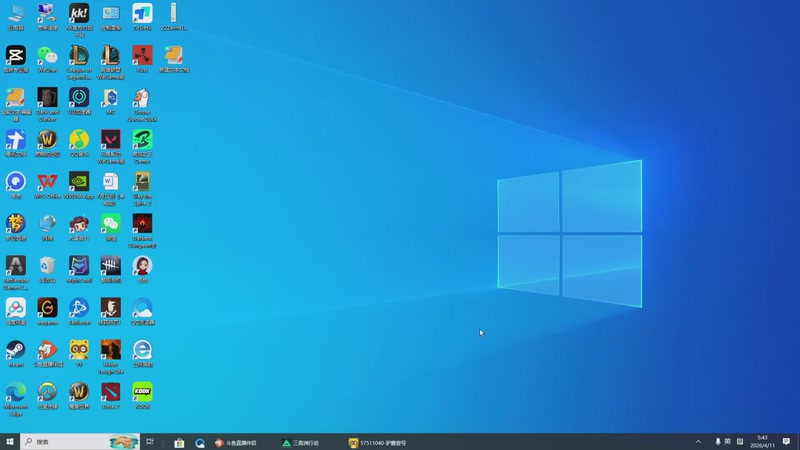
Task: Open Task View on the taskbar
Action: click(x=150, y=442)
